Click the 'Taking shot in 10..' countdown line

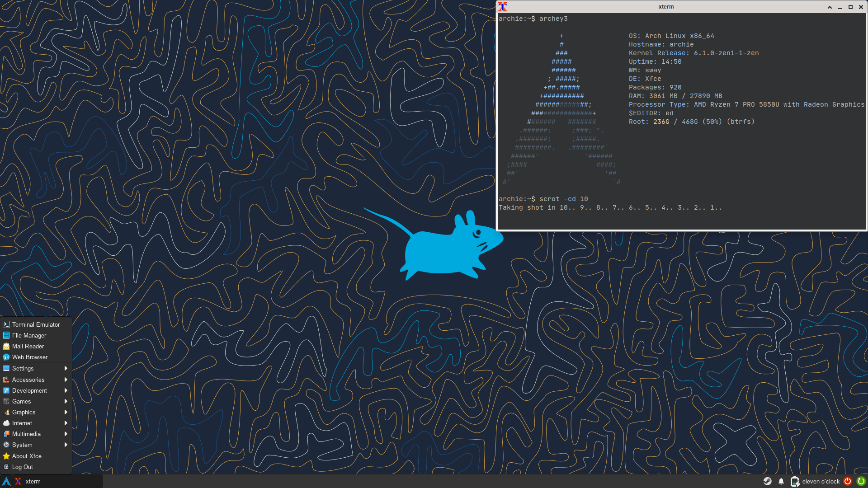click(610, 207)
